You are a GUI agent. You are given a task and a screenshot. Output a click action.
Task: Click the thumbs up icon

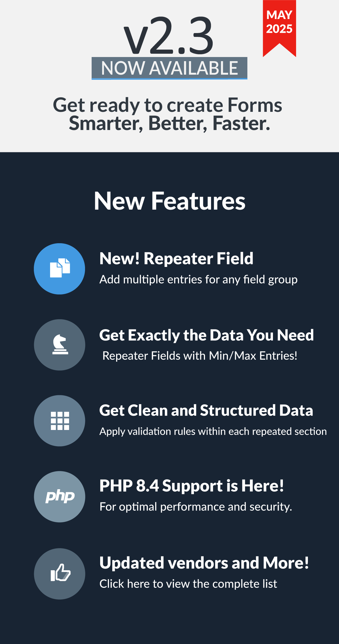pos(59,573)
